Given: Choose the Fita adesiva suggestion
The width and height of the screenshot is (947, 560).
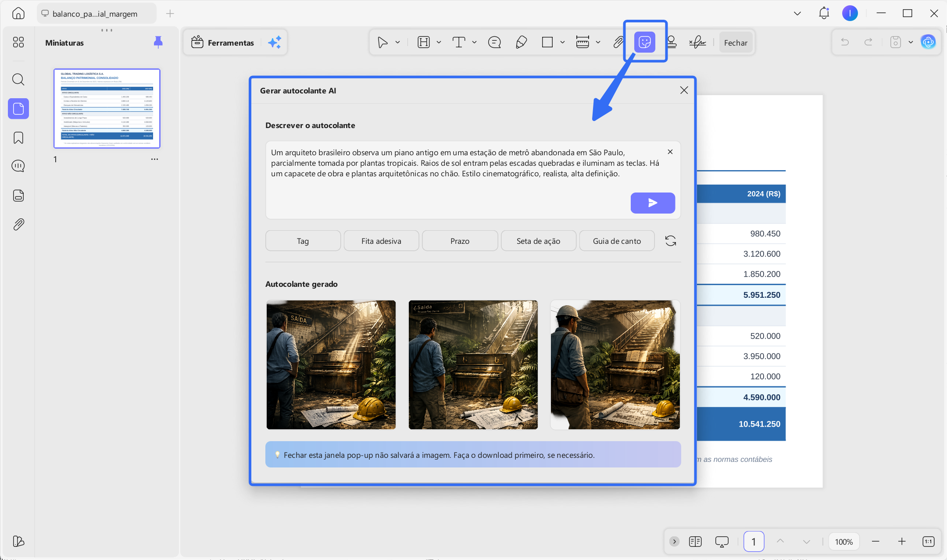Looking at the screenshot, I should point(381,241).
